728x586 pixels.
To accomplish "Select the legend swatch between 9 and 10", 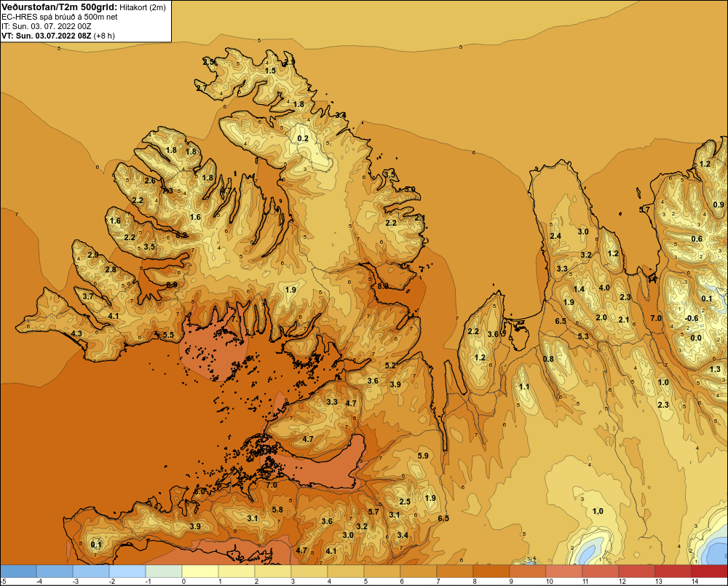I will pyautogui.click(x=528, y=571).
